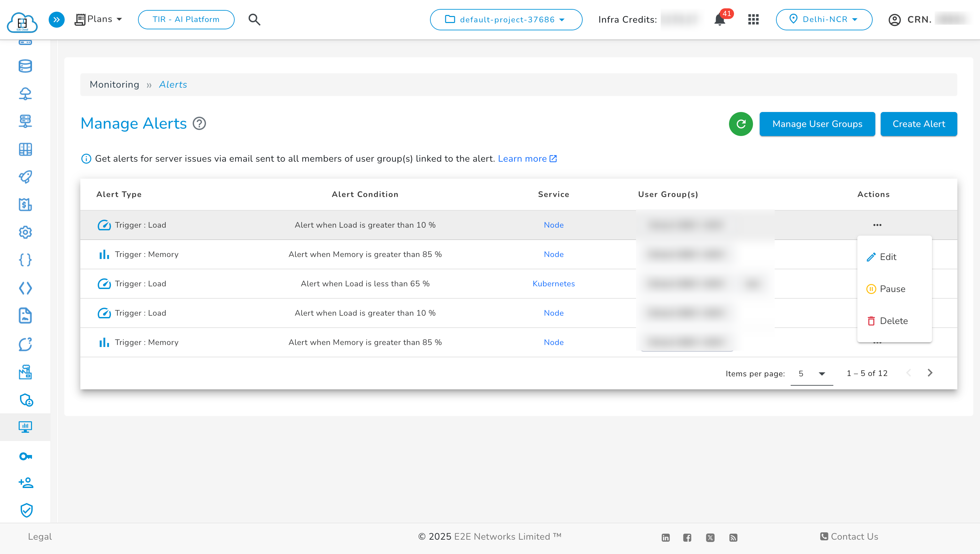The image size is (980, 554).
Task: Open the help icon beside Manage Alerts
Action: 199,123
